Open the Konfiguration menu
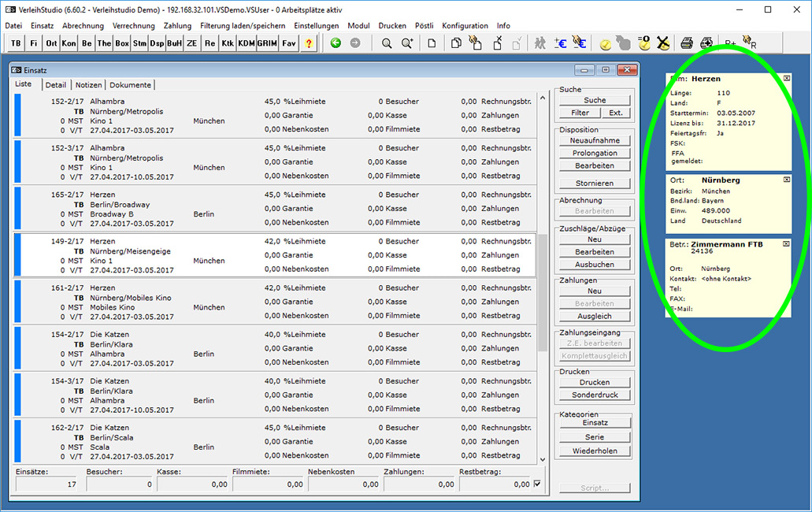The width and height of the screenshot is (812, 512). point(465,26)
